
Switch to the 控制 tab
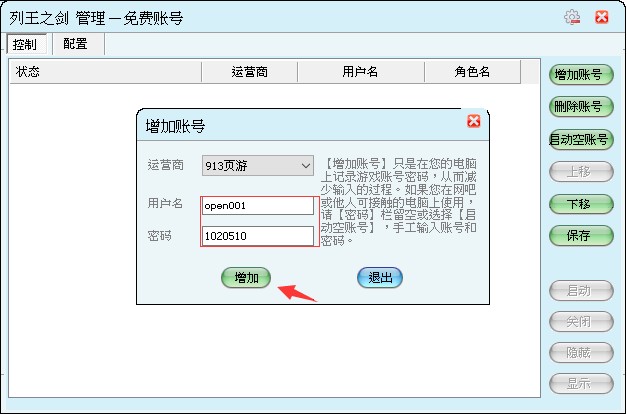pos(24,44)
